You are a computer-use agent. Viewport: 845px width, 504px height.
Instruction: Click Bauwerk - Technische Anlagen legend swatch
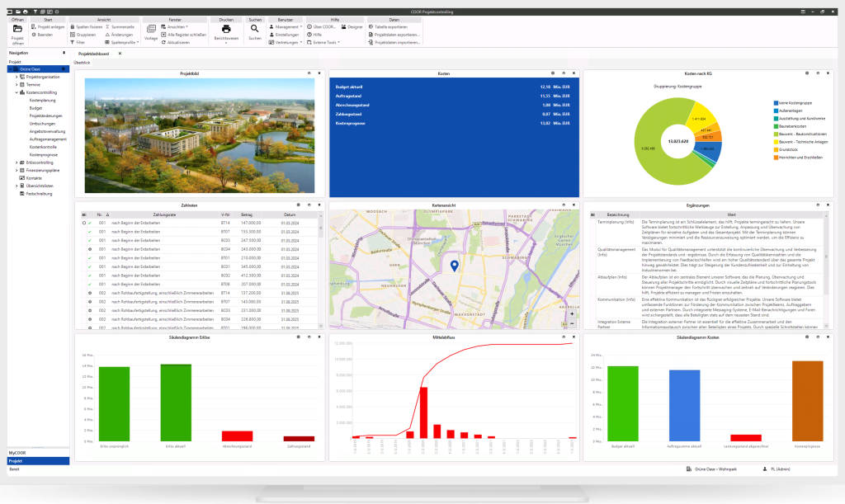(776, 142)
